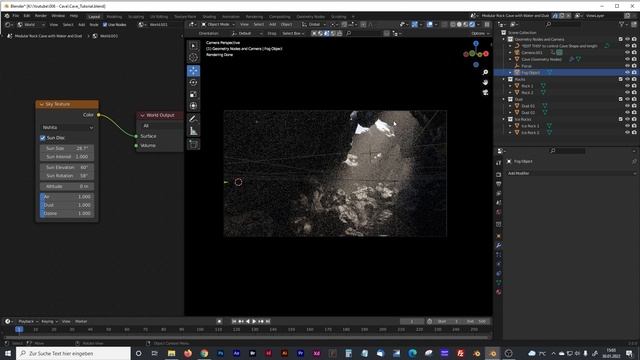Select the Cave (Geometry Nodes) object
This screenshot has height=360, width=640.
(541, 60)
